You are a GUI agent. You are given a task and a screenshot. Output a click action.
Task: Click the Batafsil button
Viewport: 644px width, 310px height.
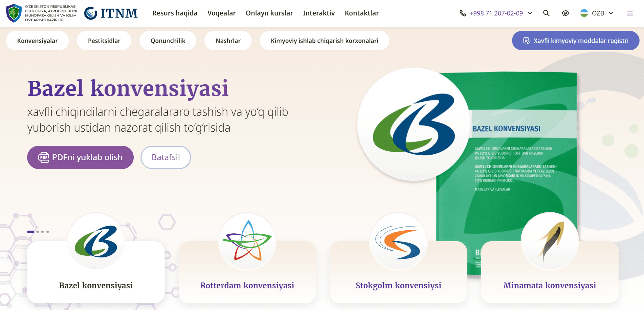click(166, 157)
